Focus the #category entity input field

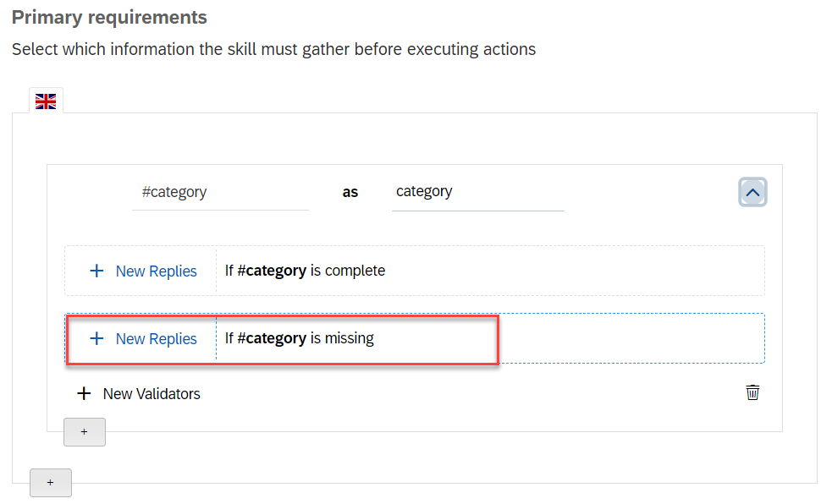tap(220, 192)
